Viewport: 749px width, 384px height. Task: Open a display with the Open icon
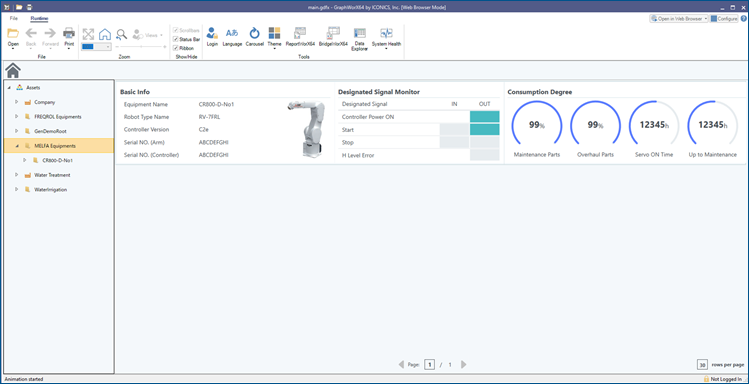click(13, 33)
